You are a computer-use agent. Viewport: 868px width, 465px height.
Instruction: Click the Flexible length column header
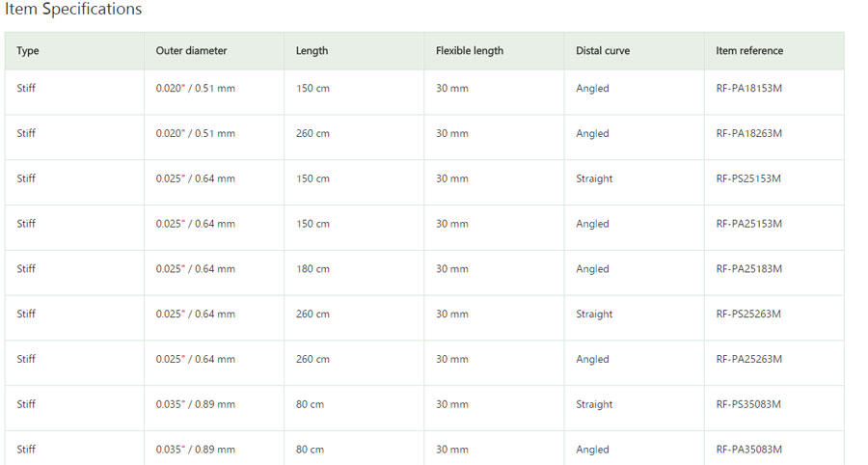click(470, 51)
